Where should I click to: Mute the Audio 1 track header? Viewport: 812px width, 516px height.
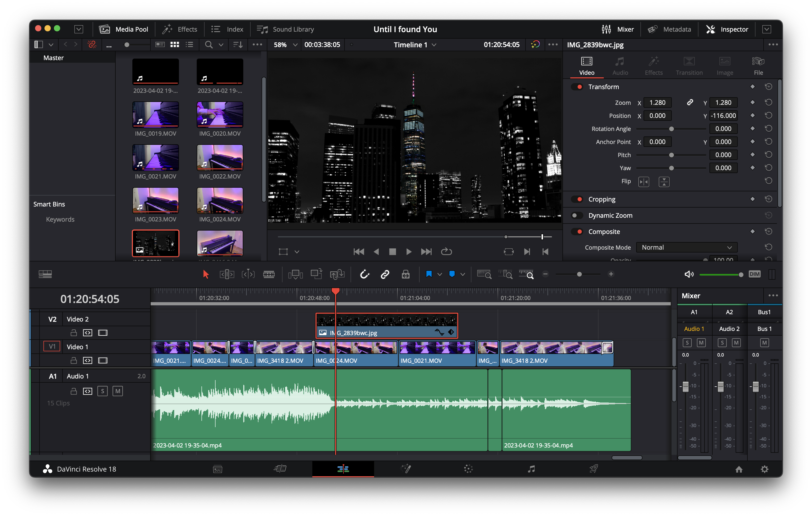[117, 391]
